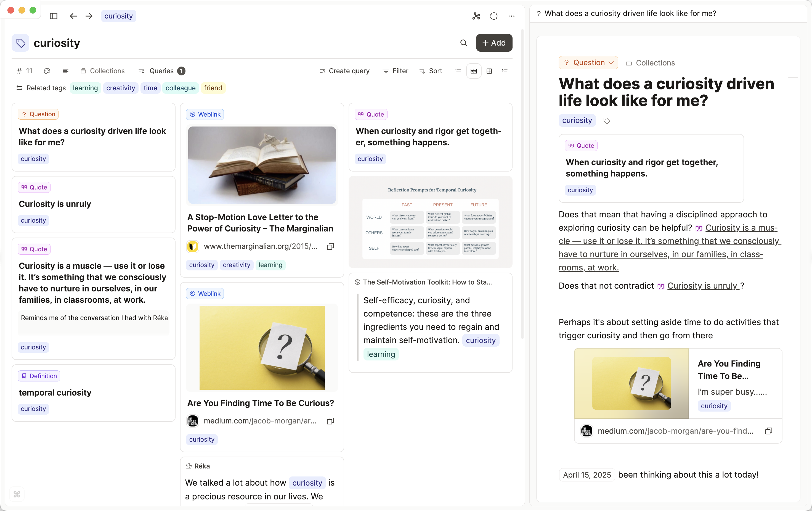This screenshot has height=511, width=812.
Task: Select the colleague related tag
Action: [181, 88]
